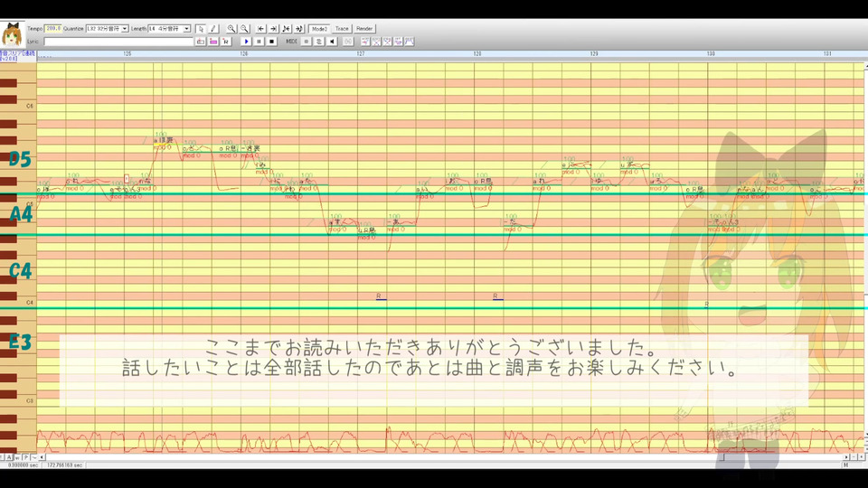The height and width of the screenshot is (488, 868).
Task: Click the insert lyric icon beside Lyric field
Action: click(x=201, y=42)
